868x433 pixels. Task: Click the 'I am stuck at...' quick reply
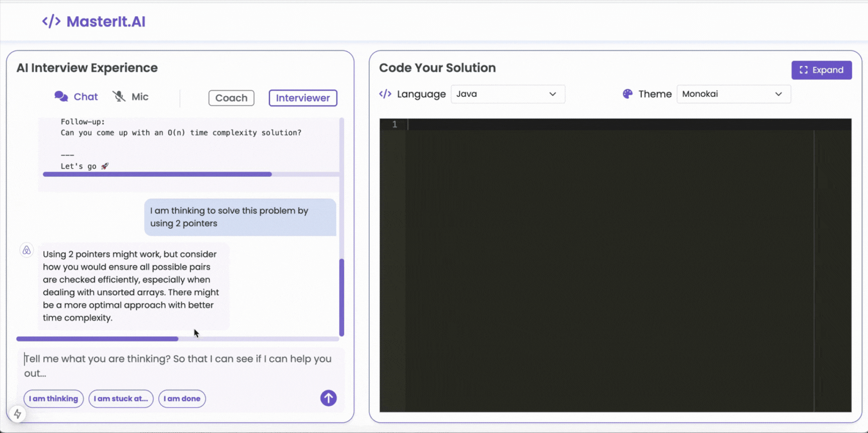click(121, 399)
